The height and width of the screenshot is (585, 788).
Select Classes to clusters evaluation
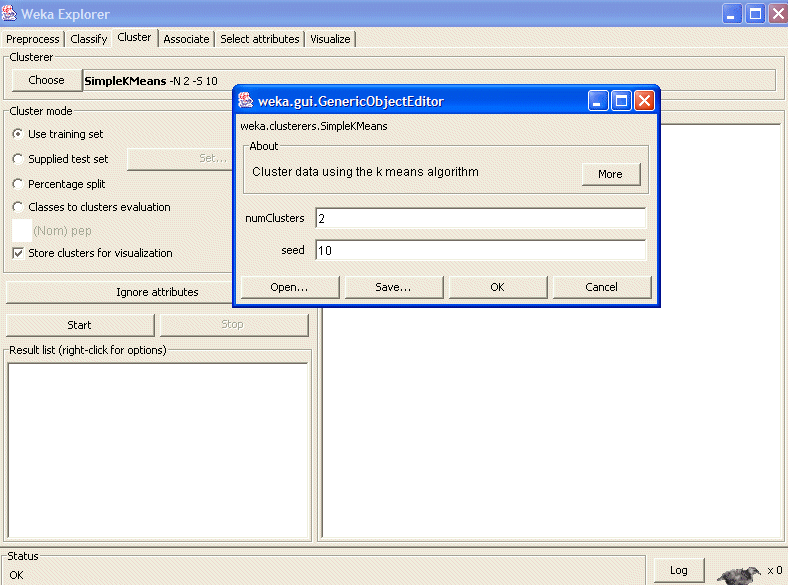point(18,207)
